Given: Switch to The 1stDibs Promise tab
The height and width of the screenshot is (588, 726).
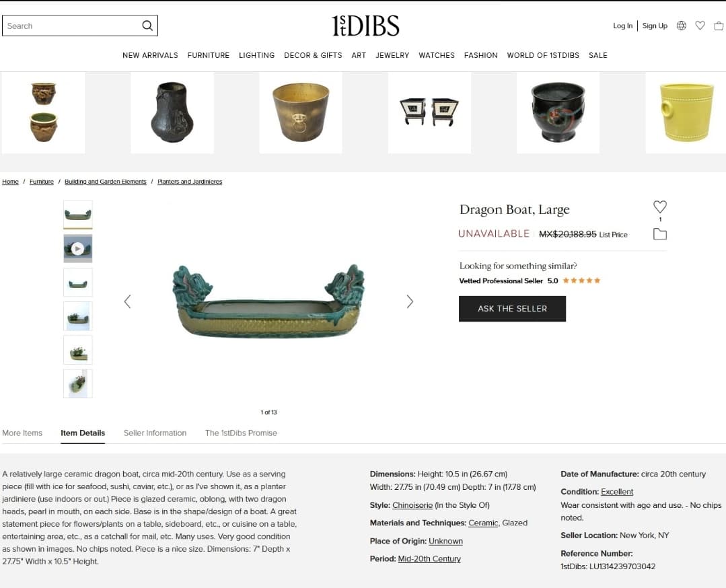Looking at the screenshot, I should pos(241,433).
